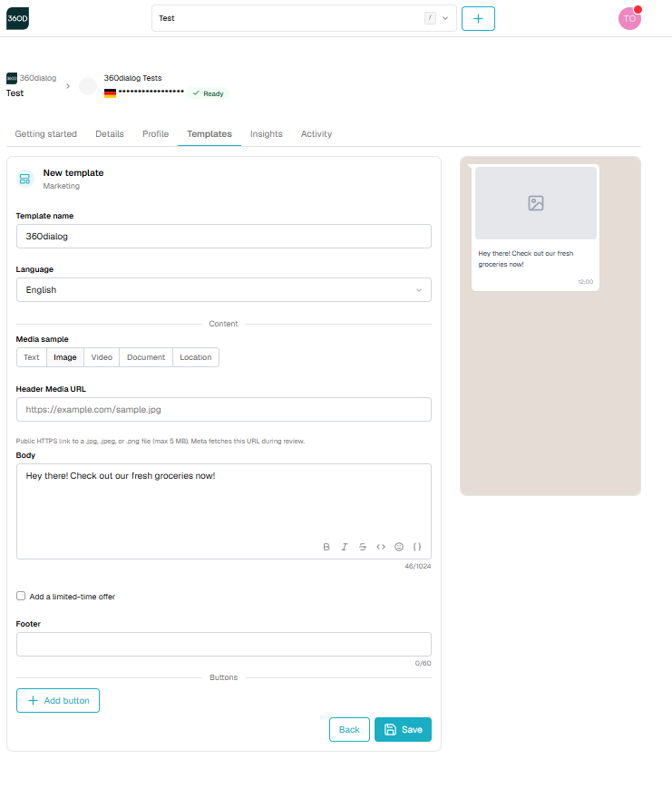Apply italic formatting in Body editor

tap(345, 547)
